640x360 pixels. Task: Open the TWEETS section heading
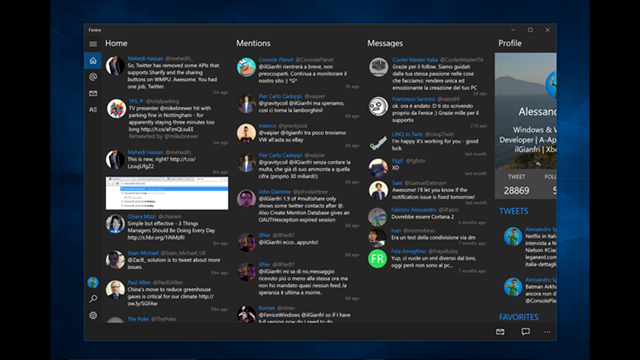[513, 211]
